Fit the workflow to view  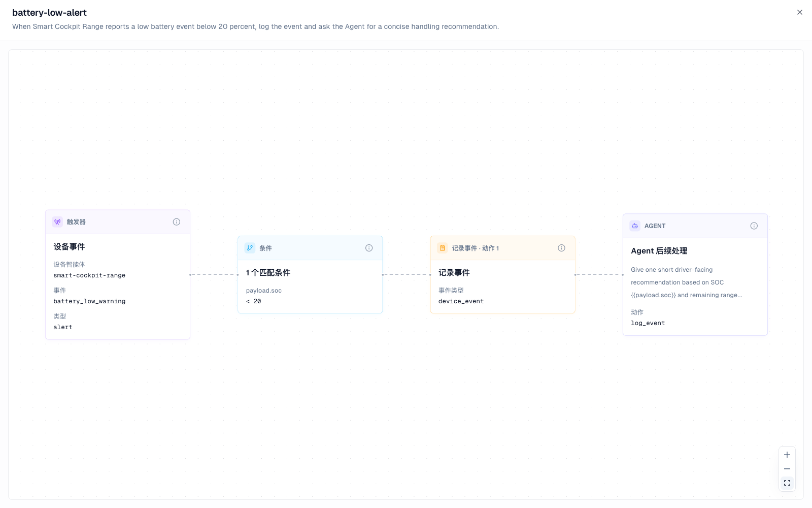tap(787, 483)
